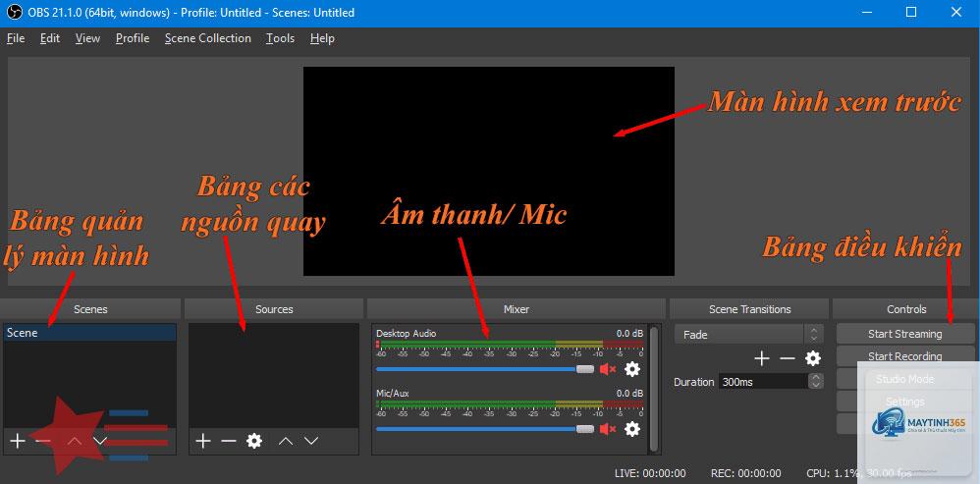This screenshot has height=484, width=980.
Task: Click the Duration 300ms input field
Action: [763, 382]
